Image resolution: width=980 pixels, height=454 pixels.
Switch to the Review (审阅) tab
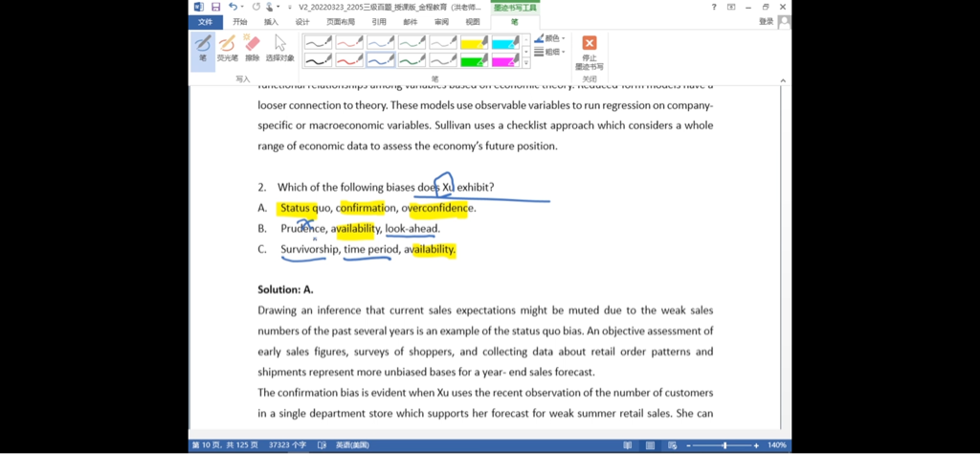(441, 22)
